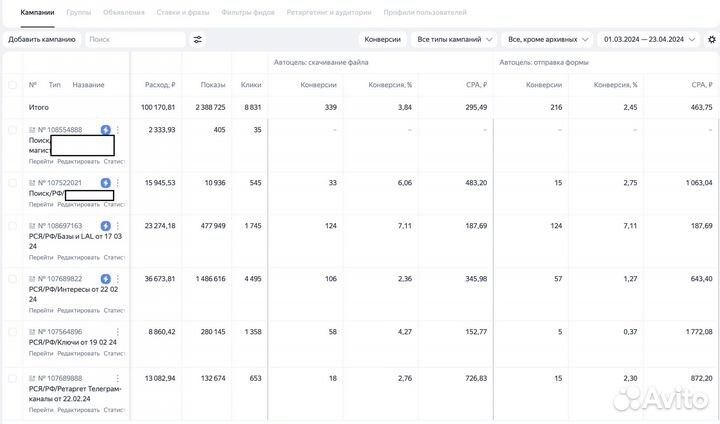Open table settings gear icon

pos(711,40)
